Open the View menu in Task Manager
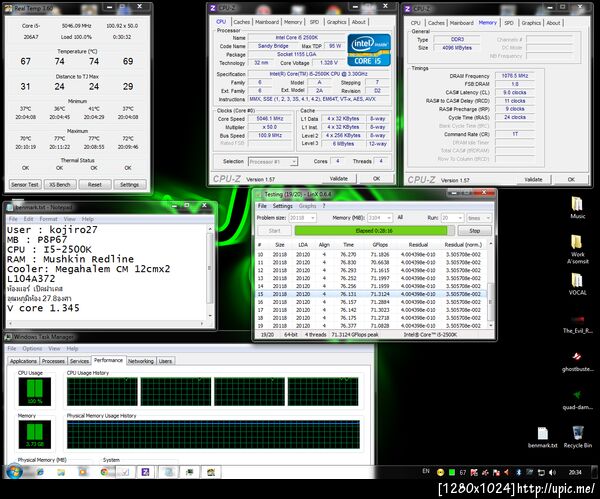 click(x=54, y=349)
